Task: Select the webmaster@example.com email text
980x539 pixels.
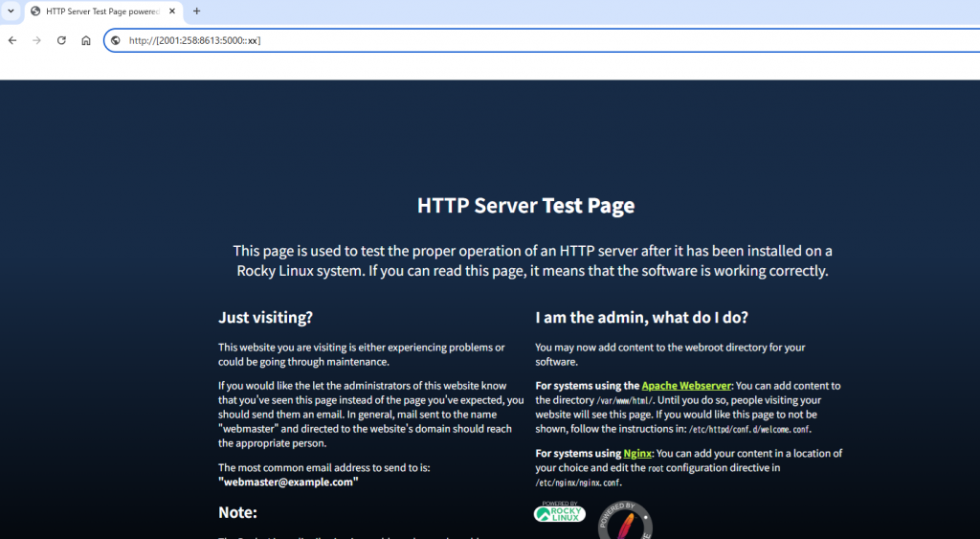Action: pyautogui.click(x=288, y=483)
